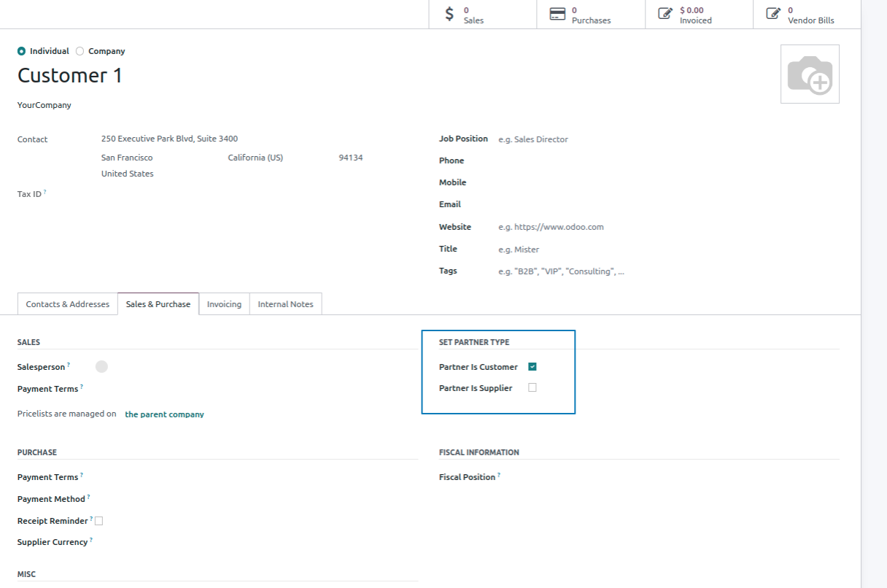887x588 pixels.
Task: Click the Fiscal Position help question mark
Action: click(x=499, y=475)
